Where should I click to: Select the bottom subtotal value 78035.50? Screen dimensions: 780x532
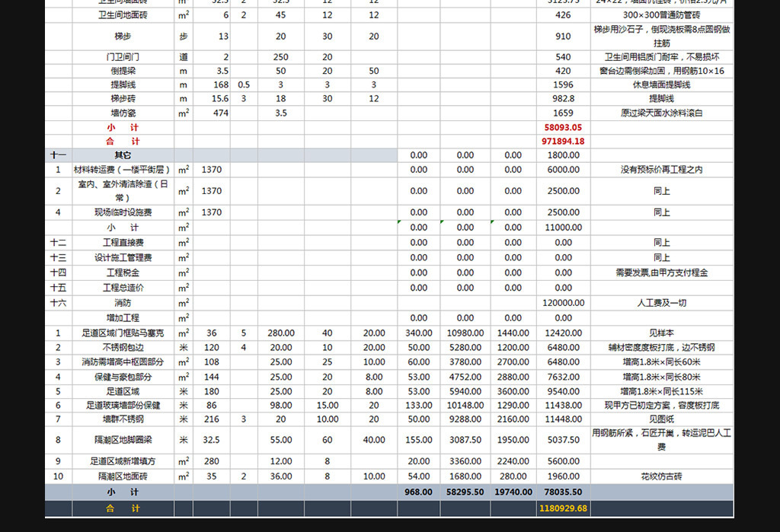[x=563, y=492]
